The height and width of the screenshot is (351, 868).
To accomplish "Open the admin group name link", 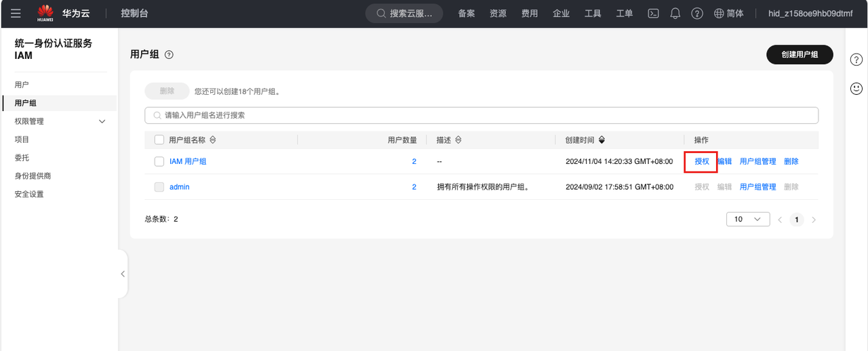I will tap(180, 187).
